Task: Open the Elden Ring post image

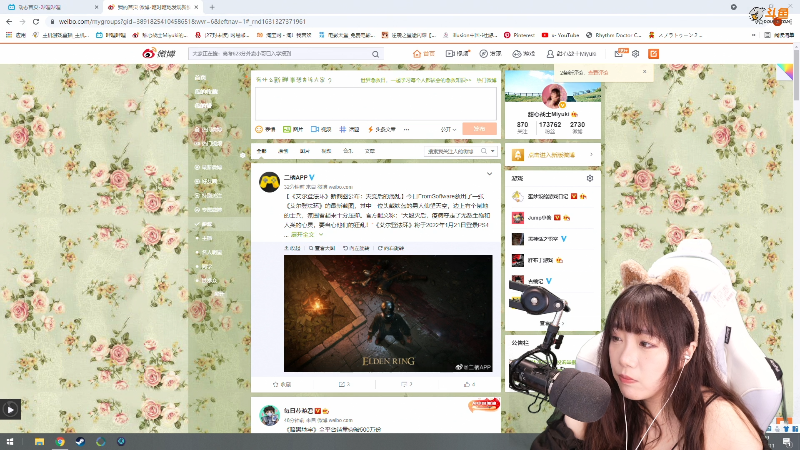Action: (388, 313)
